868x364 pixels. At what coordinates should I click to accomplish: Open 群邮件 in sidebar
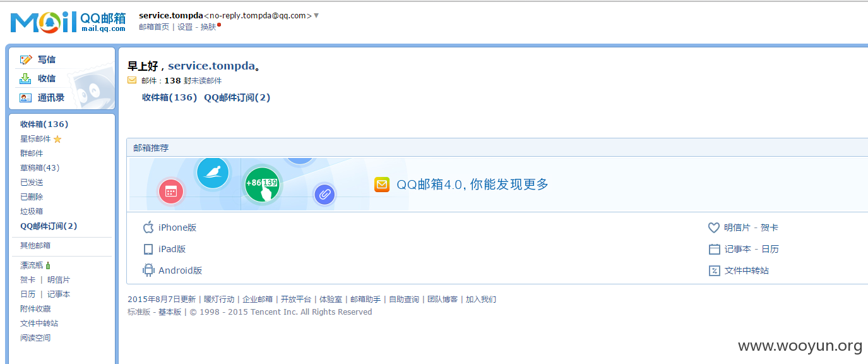[x=32, y=154]
